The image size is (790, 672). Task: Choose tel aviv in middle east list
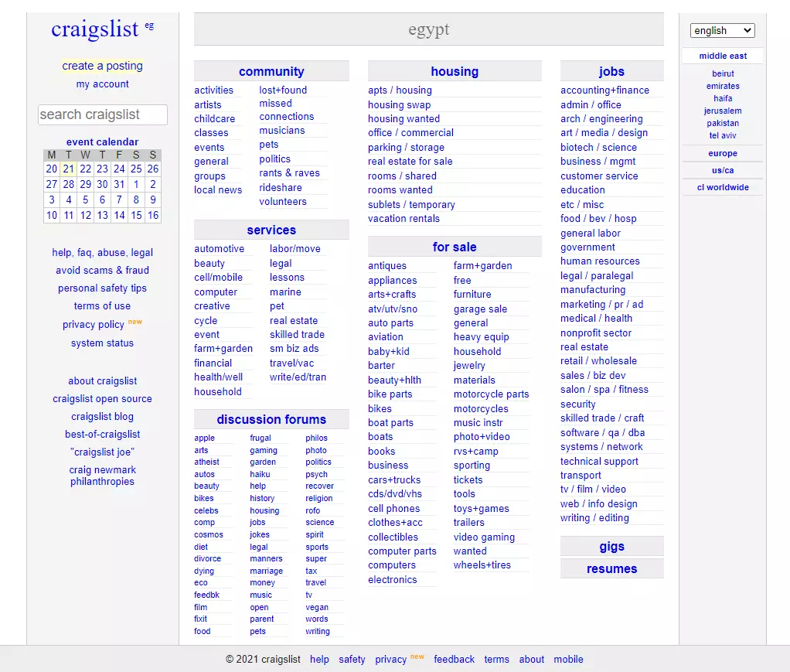[x=723, y=135]
